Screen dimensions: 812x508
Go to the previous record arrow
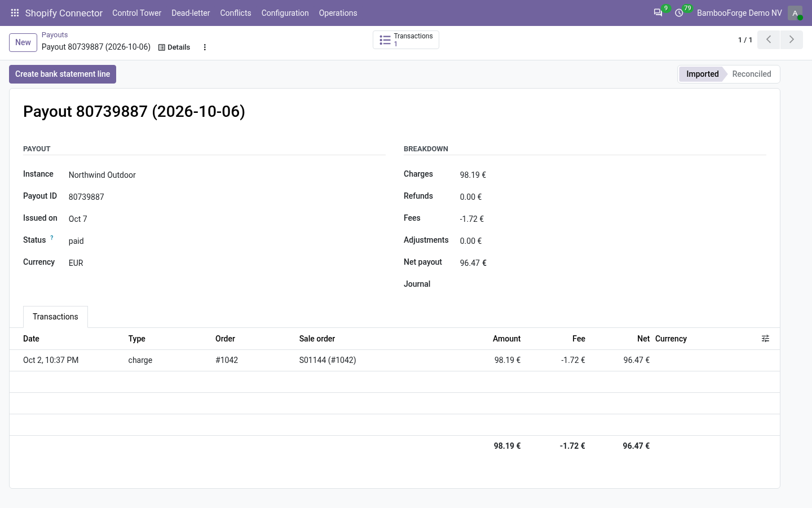[x=769, y=40]
